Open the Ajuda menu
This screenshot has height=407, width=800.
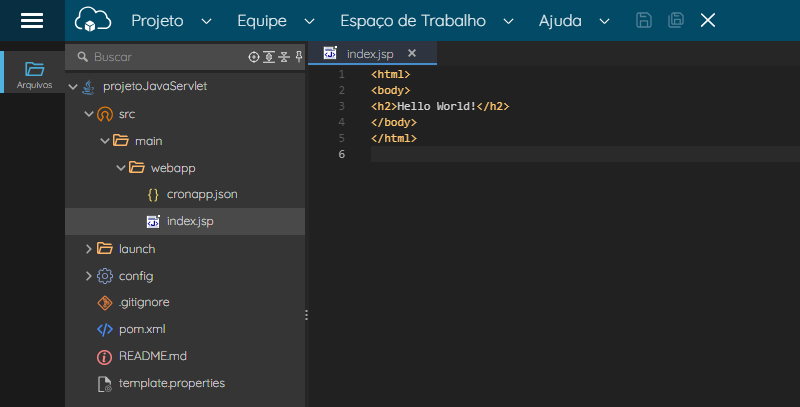pos(560,21)
